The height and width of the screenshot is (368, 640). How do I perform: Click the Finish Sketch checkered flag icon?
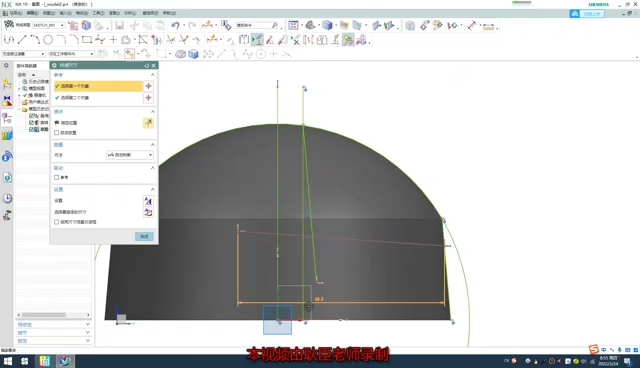point(9,25)
